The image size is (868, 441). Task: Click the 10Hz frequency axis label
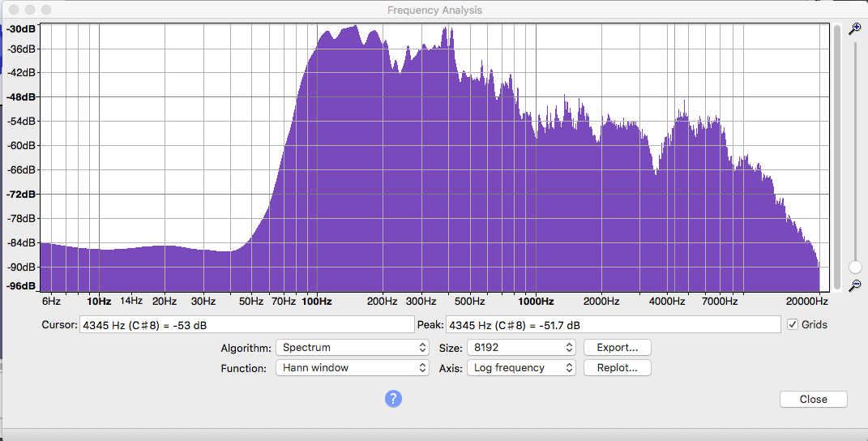coord(99,302)
